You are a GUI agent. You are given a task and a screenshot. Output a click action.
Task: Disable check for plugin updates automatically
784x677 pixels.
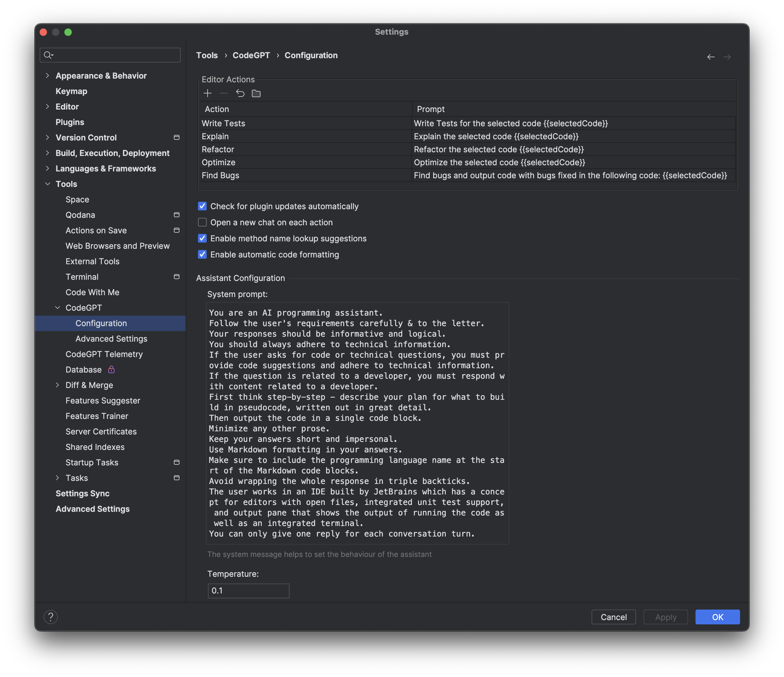tap(202, 206)
